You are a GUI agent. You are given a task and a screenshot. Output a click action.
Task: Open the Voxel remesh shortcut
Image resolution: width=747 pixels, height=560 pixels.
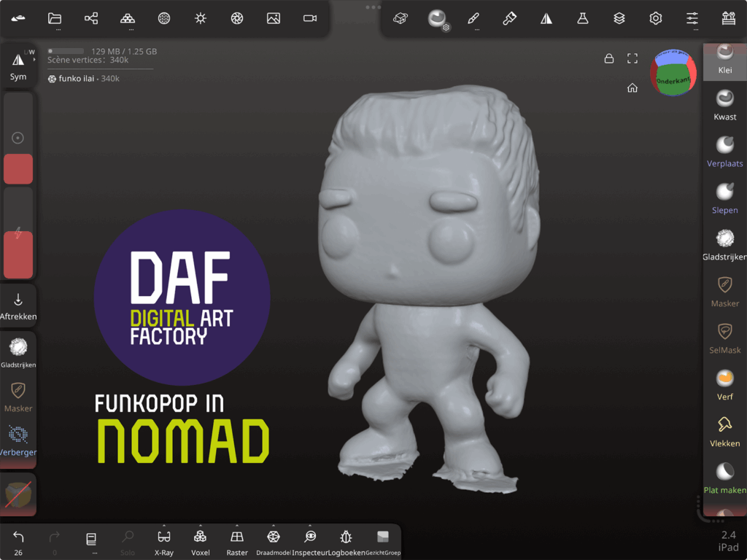point(200,542)
